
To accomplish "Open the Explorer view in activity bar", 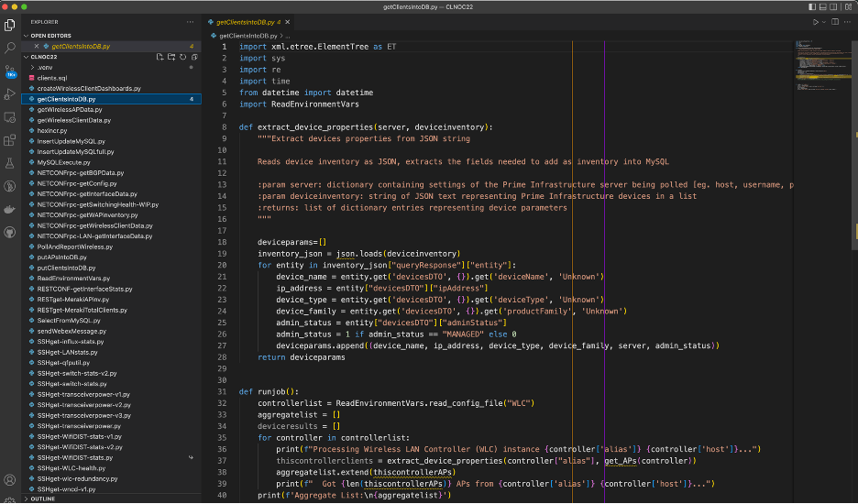I will point(10,25).
